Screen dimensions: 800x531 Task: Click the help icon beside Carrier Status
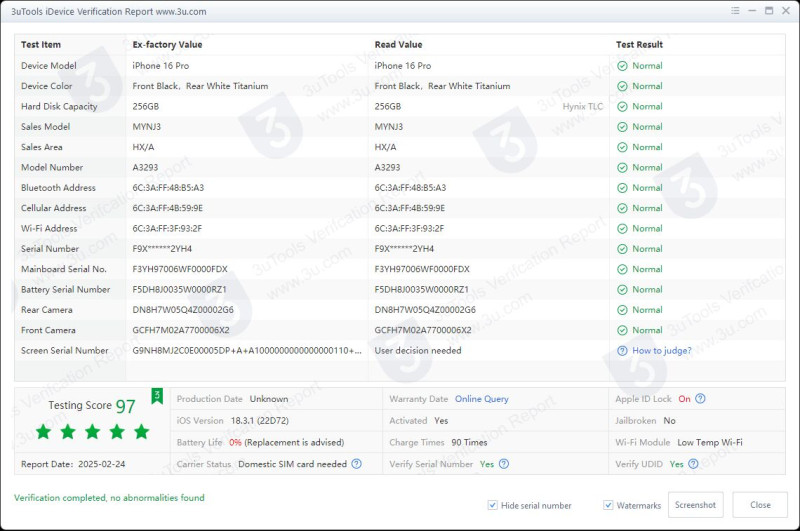[357, 464]
